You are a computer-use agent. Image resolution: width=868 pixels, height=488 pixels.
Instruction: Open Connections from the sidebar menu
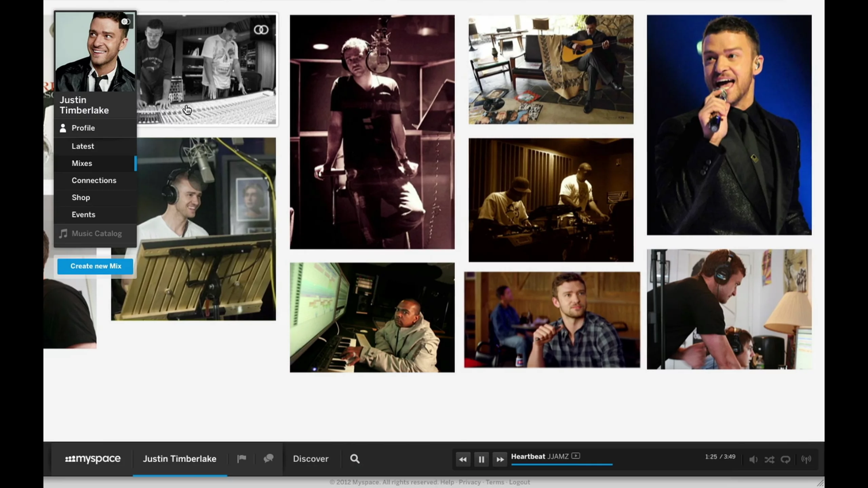pyautogui.click(x=94, y=180)
